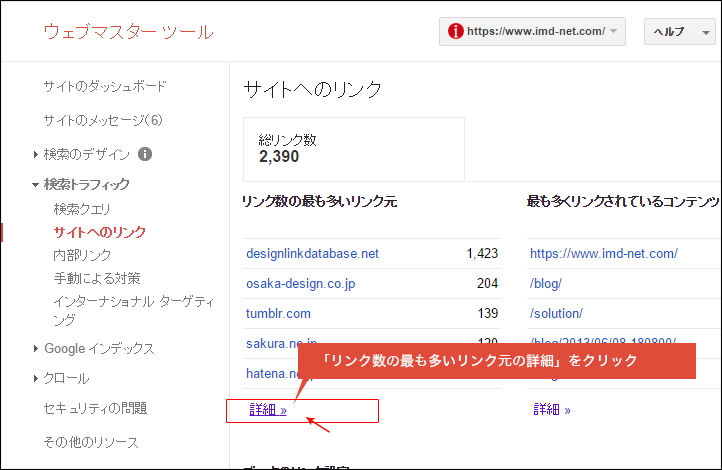Expand the 検索のデザイン section arrow

[x=35, y=154]
